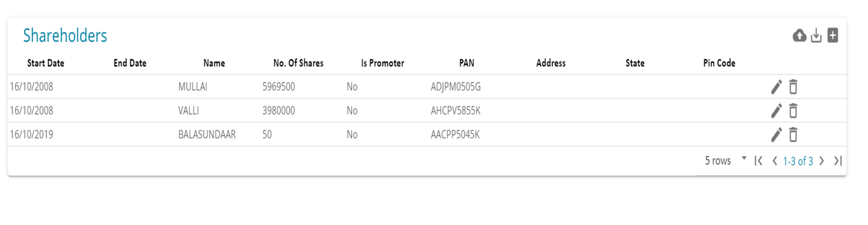
Task: Go to the next page
Action: coord(822,161)
